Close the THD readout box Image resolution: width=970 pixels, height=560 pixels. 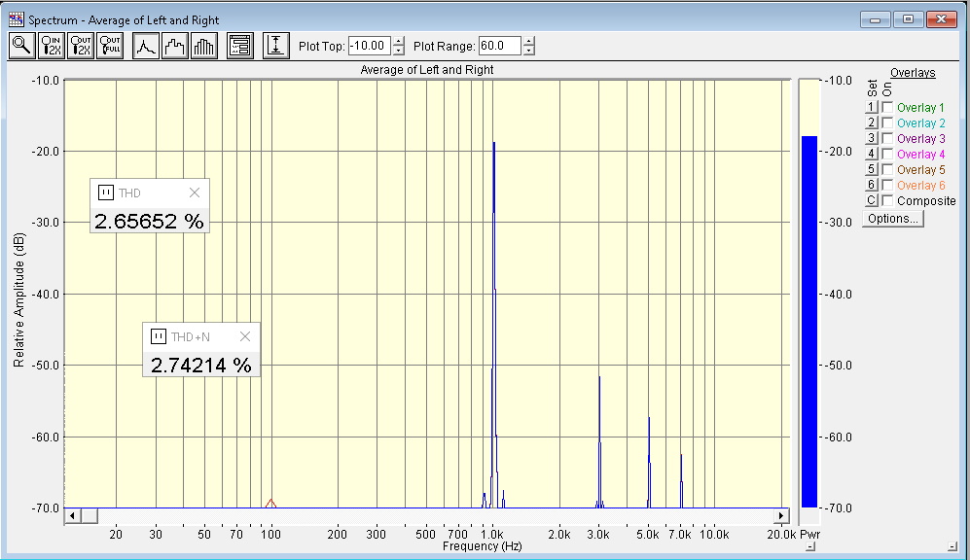tap(194, 192)
